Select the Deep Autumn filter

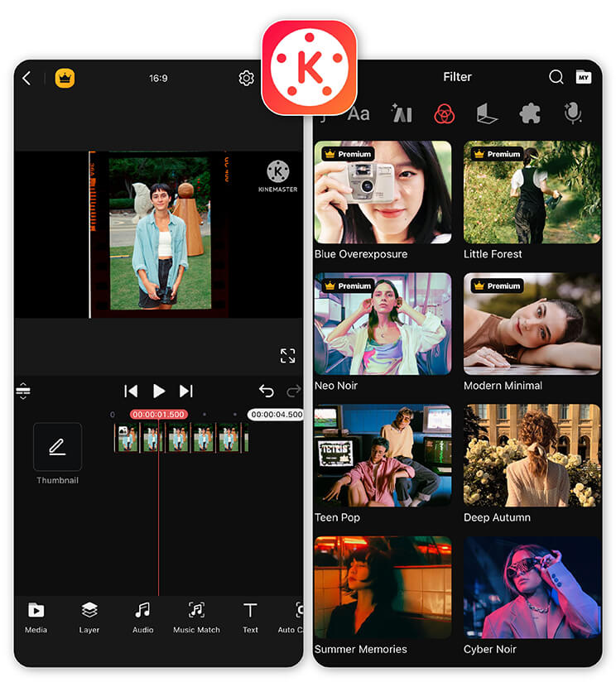[532, 456]
